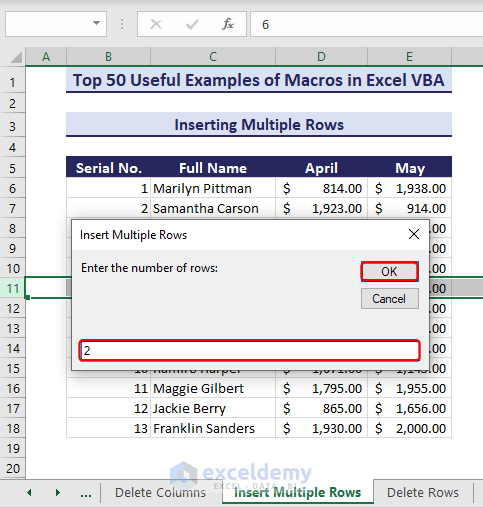Click April value 865.00
Viewport: 483px width, 508px height.
coord(321,408)
